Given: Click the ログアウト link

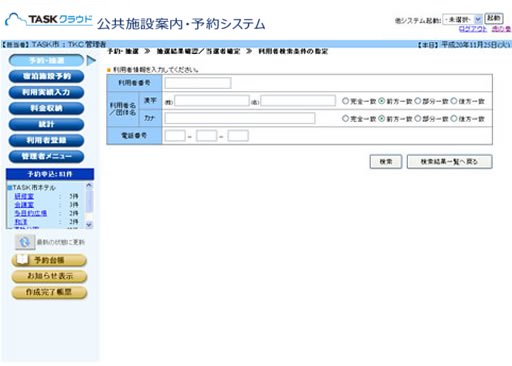Looking at the screenshot, I should pyautogui.click(x=473, y=29).
